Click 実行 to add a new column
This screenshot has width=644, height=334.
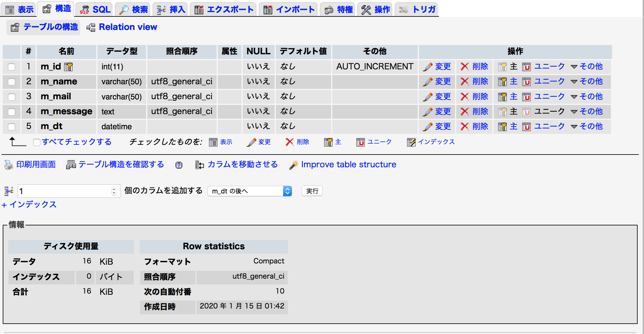312,191
